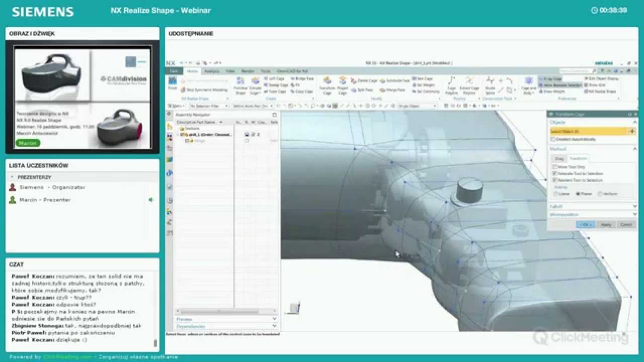Switch to the Tools ribbon tab
644x362 pixels.
[266, 71]
